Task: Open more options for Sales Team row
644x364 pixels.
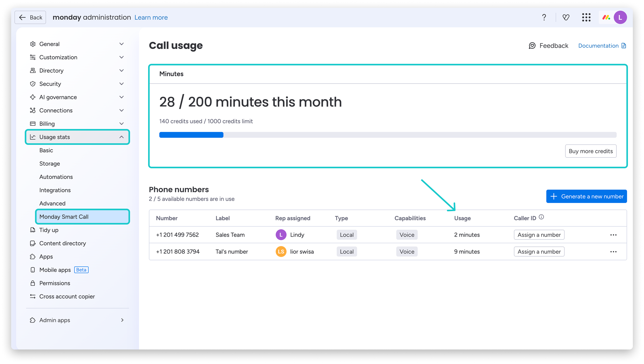Action: 613,235
